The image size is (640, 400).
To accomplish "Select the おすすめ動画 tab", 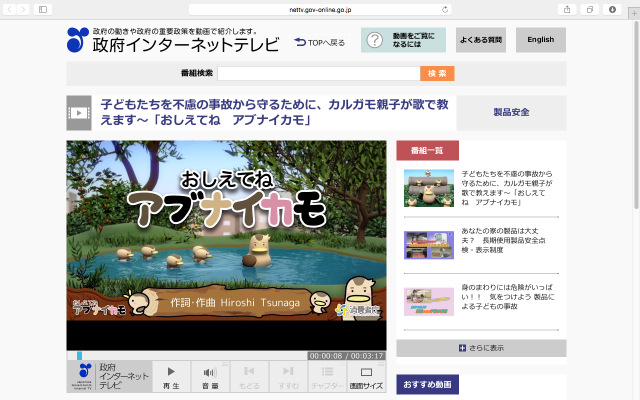I will (427, 384).
